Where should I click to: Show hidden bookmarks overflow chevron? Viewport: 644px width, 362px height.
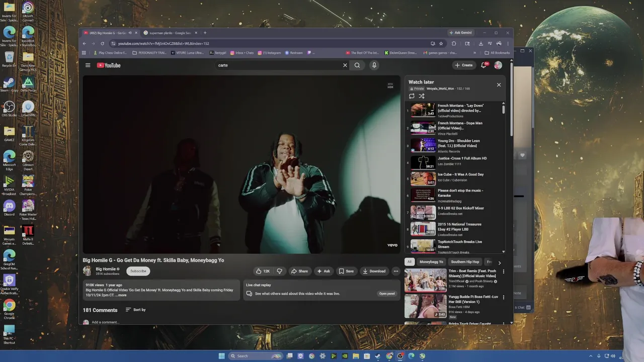click(474, 53)
